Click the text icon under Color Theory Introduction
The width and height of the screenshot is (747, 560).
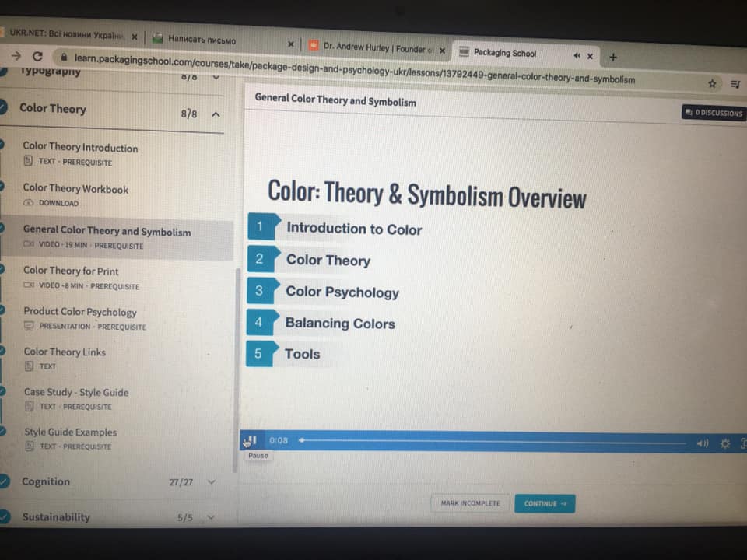[28, 161]
